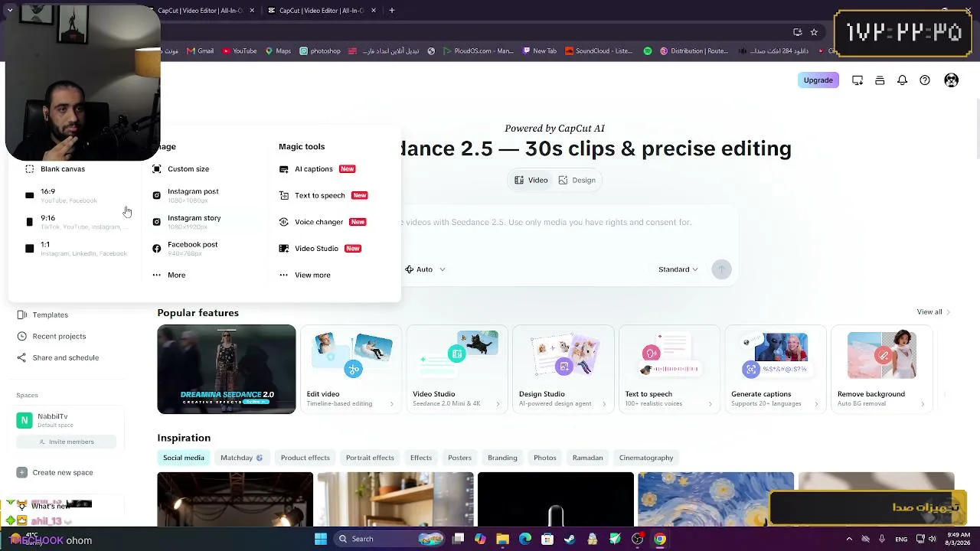Click the Video Studio icon
Screen dimensions: 980x551
tap(284, 249)
